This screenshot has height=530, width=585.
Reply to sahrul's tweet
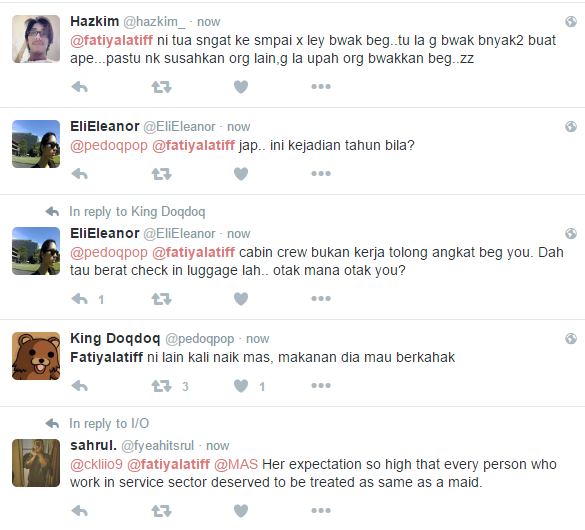(x=79, y=511)
